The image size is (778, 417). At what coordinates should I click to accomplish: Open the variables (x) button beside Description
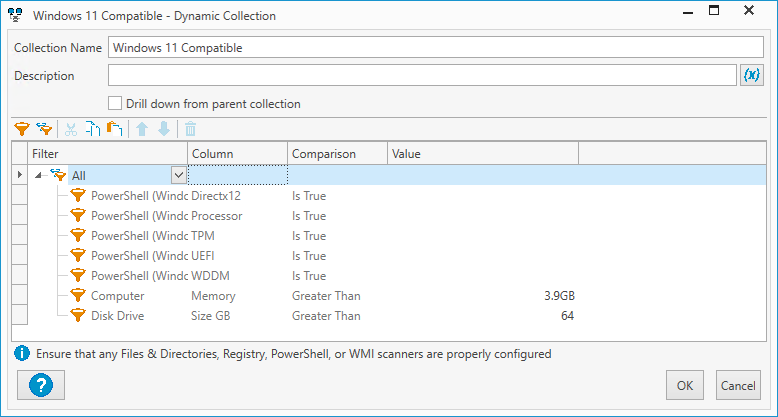(x=752, y=75)
